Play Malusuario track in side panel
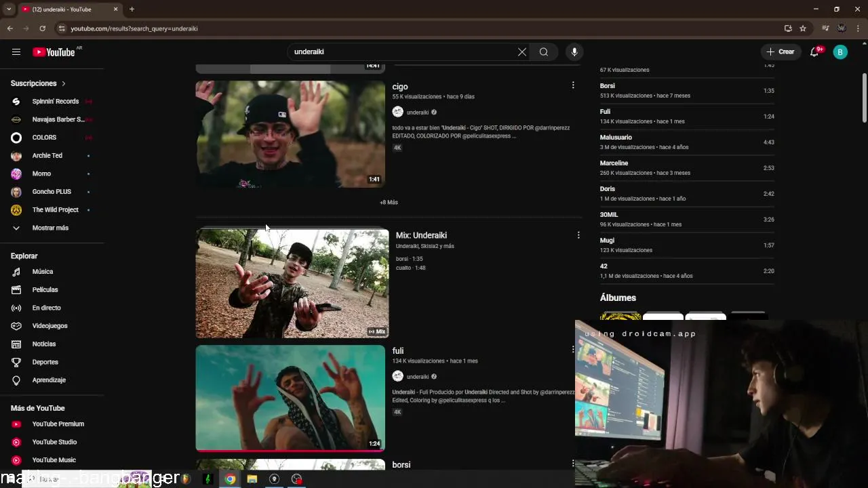This screenshot has height=488, width=868. click(x=687, y=142)
